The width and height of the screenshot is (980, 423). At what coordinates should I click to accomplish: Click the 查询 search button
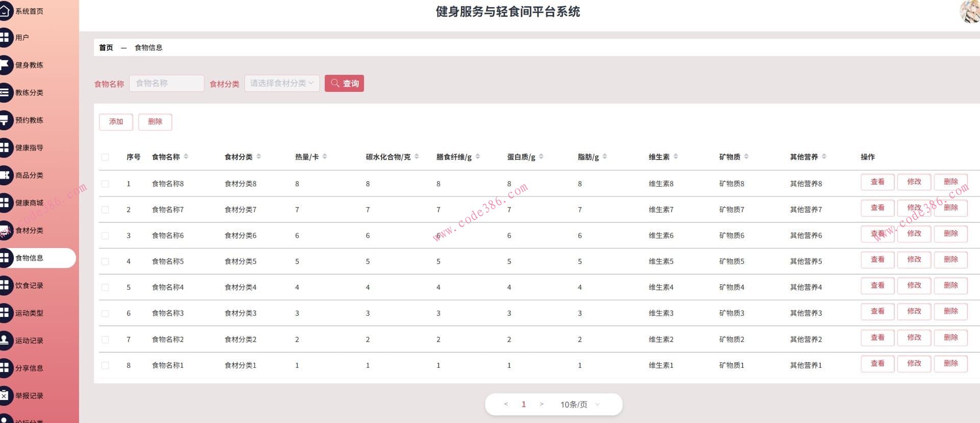click(x=345, y=83)
